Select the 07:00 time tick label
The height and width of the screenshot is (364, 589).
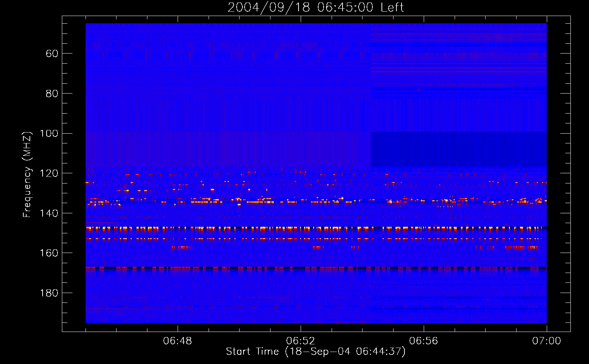click(x=547, y=341)
